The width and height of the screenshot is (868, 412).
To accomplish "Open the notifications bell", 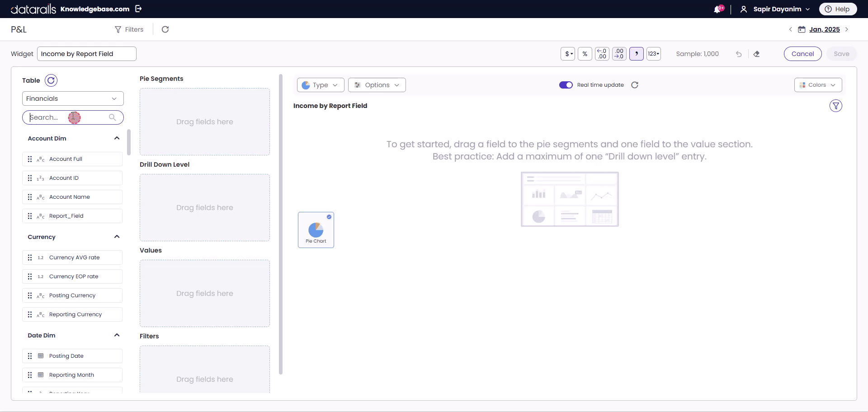I will click(x=717, y=9).
